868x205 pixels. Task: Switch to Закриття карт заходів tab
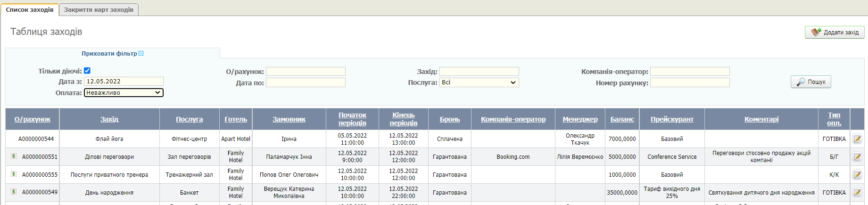pyautogui.click(x=99, y=10)
